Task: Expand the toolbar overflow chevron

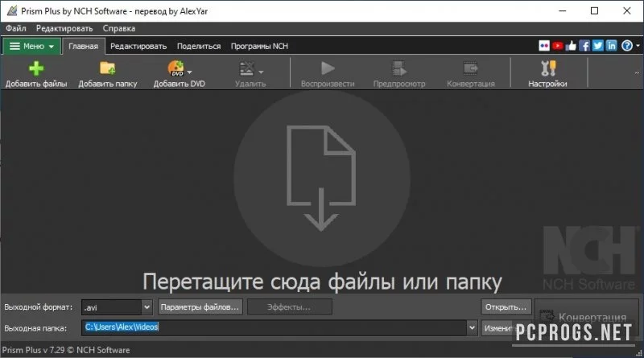Action: click(x=637, y=72)
